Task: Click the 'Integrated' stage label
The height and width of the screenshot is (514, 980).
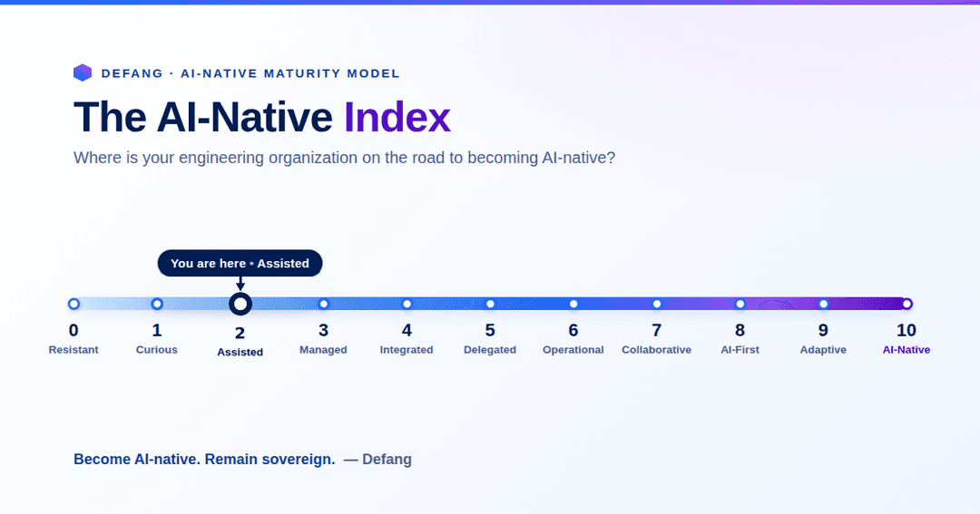Action: (407, 350)
